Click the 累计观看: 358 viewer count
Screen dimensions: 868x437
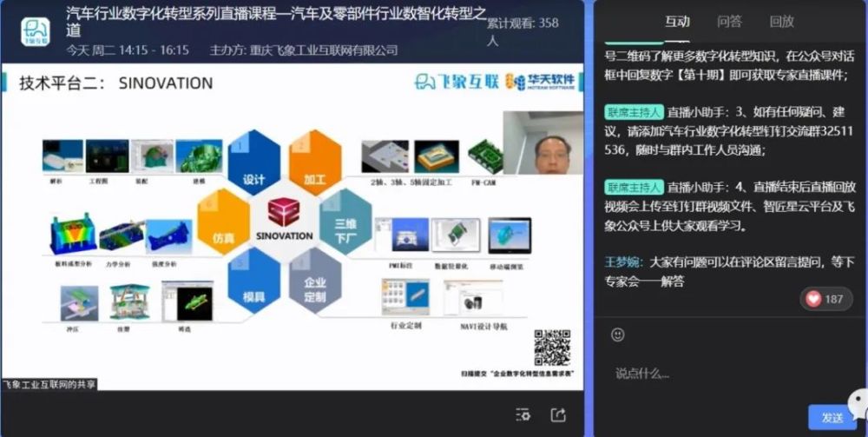click(523, 31)
